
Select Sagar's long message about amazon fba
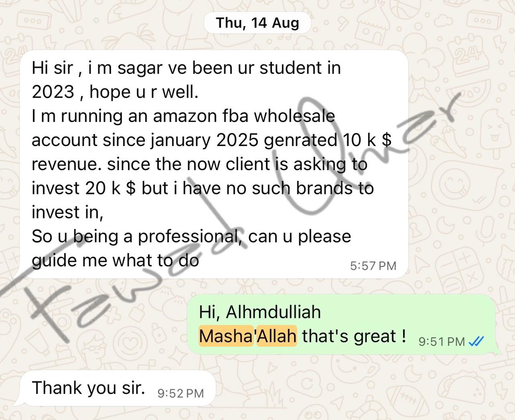[x=214, y=164]
